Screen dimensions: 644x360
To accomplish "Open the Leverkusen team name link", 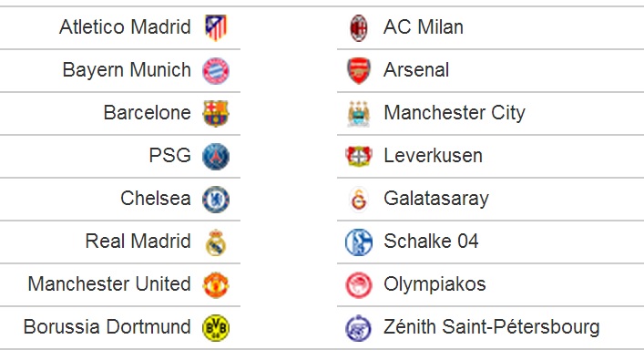I will [x=433, y=156].
